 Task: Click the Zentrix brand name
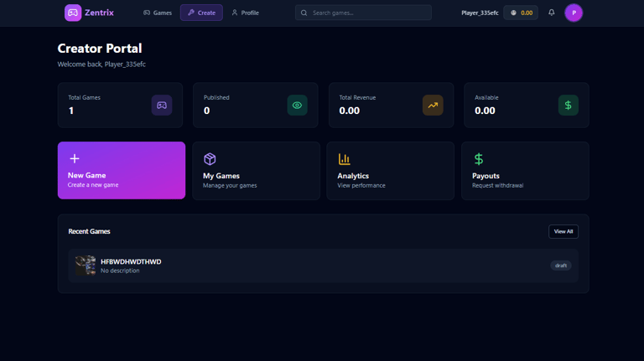click(x=99, y=13)
